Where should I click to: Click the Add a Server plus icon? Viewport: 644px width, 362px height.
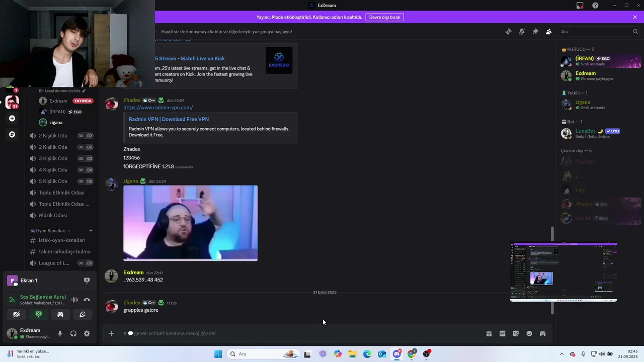click(x=12, y=119)
